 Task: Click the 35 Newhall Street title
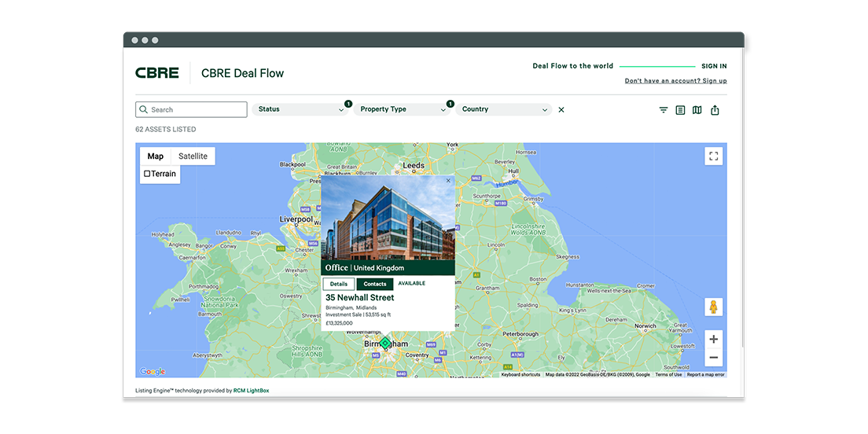[x=360, y=298]
